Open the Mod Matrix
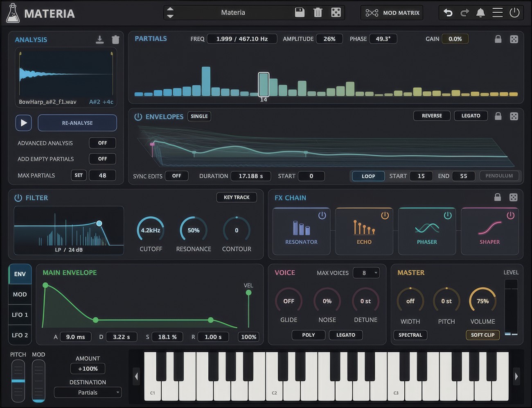532x408 pixels. pos(392,13)
